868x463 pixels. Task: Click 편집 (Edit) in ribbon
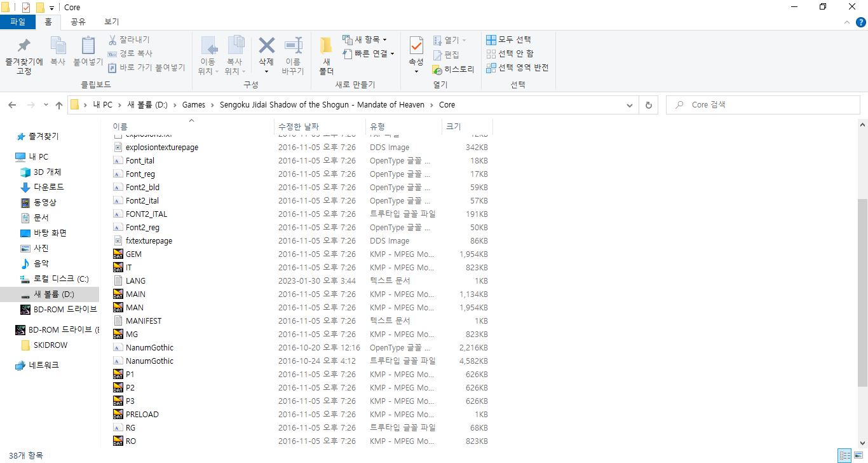tap(446, 55)
